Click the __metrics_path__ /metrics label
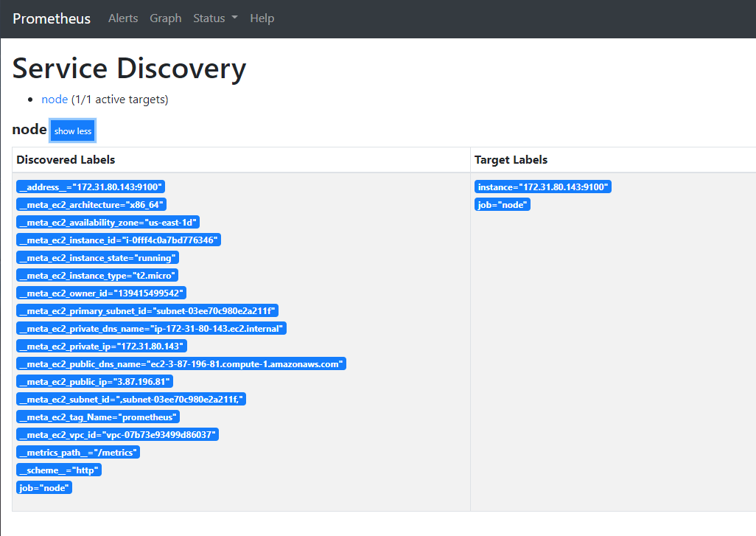The image size is (756, 536). tap(78, 453)
